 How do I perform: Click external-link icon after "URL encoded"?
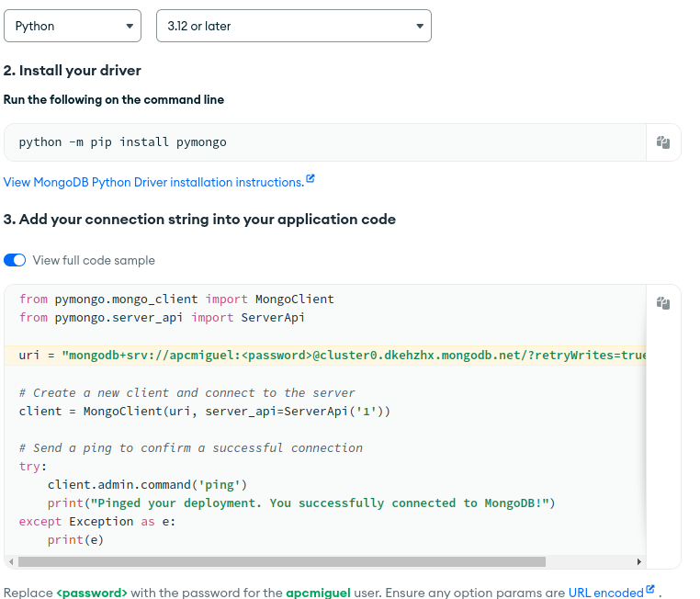[x=650, y=590]
